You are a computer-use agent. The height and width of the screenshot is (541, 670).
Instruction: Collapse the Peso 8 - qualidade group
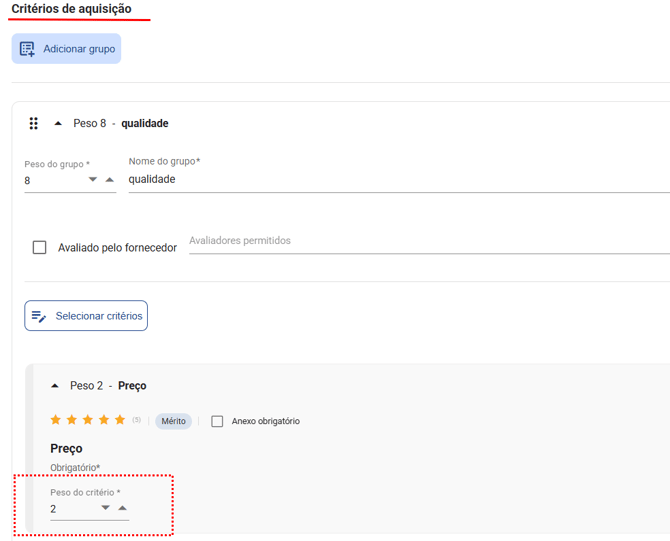click(58, 124)
